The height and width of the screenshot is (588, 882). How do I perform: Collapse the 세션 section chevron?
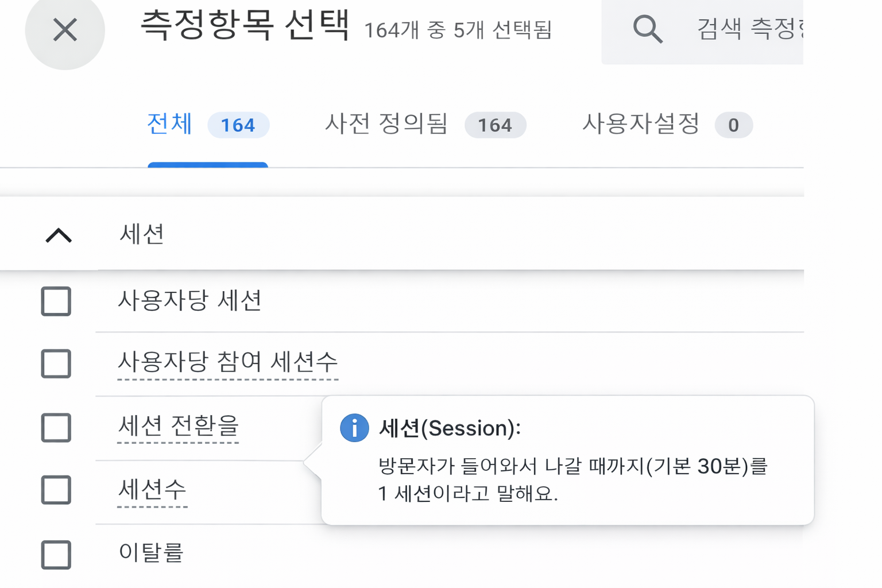tap(59, 235)
